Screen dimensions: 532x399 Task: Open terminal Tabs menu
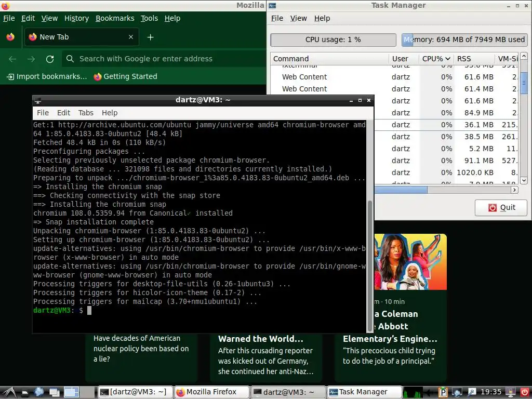point(86,113)
